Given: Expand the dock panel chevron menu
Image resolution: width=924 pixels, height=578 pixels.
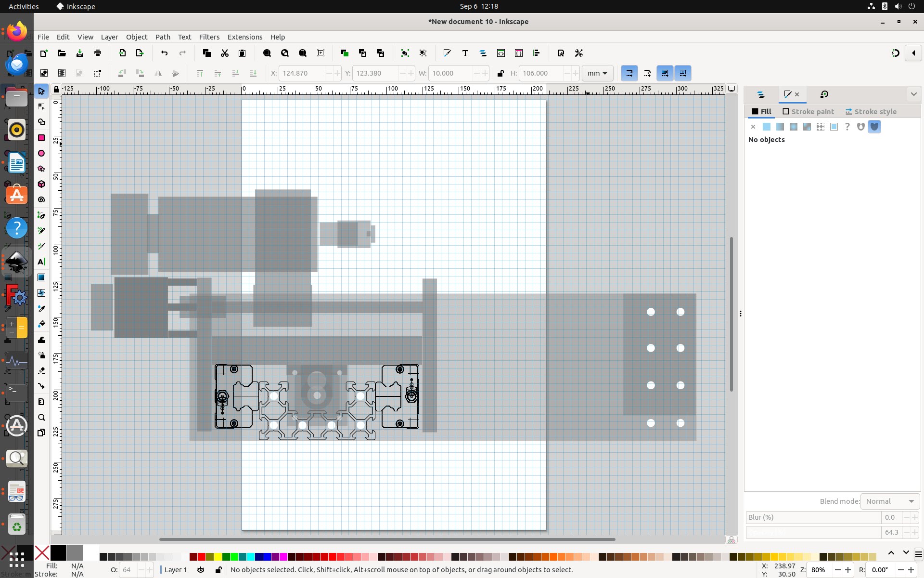Looking at the screenshot, I should (x=913, y=94).
